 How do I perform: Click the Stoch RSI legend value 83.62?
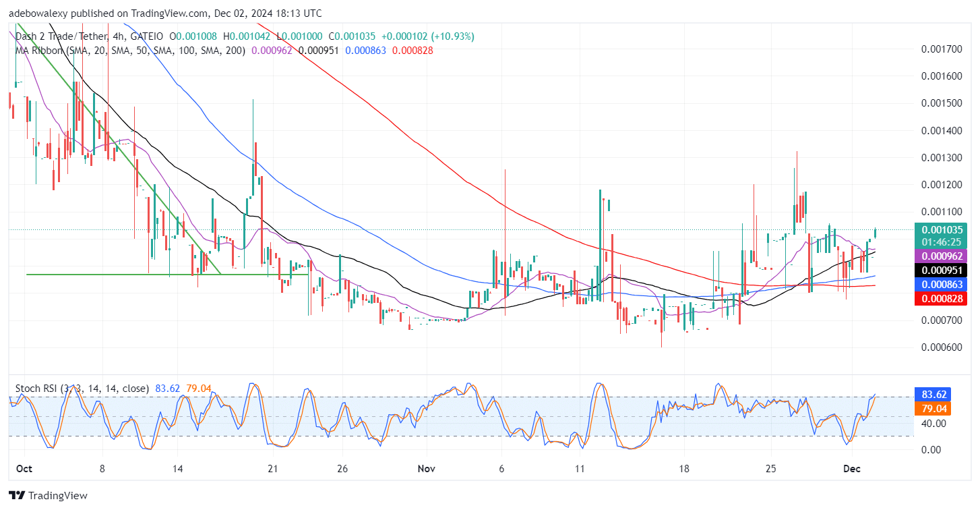[x=168, y=389]
